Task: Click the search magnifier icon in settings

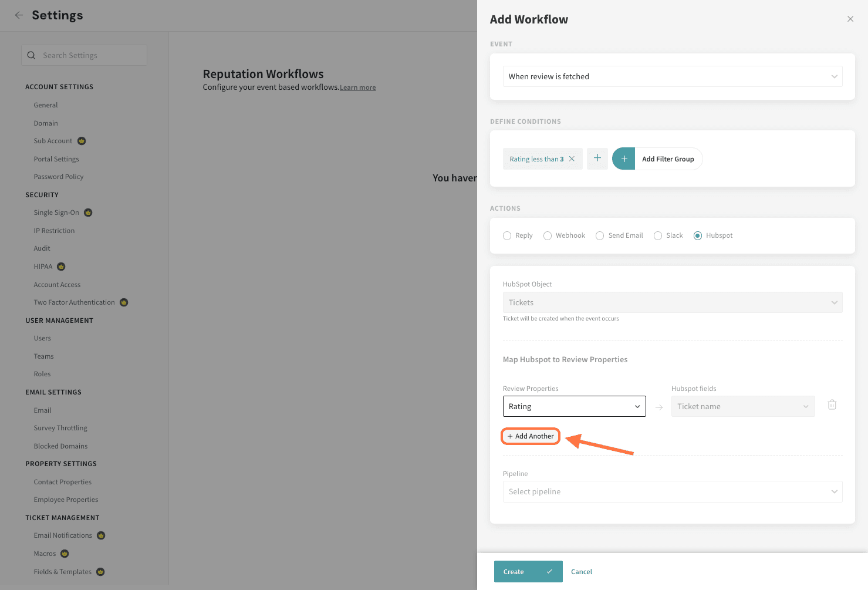Action: (32, 55)
